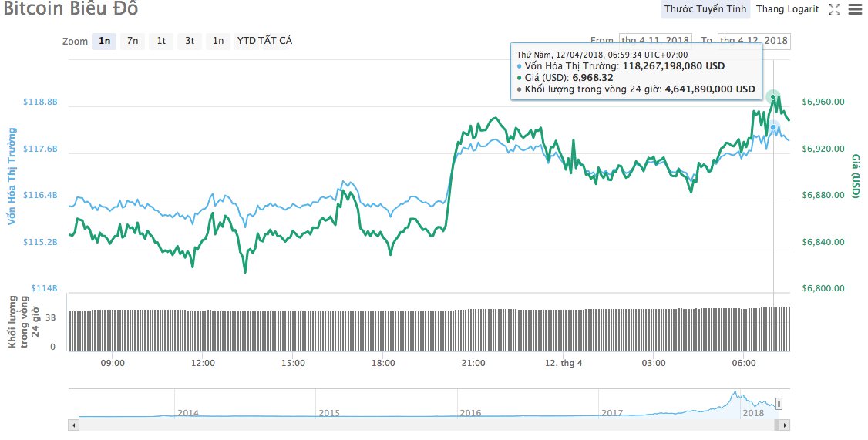
Task: Click the $115.2B axis label
Action: (40, 242)
